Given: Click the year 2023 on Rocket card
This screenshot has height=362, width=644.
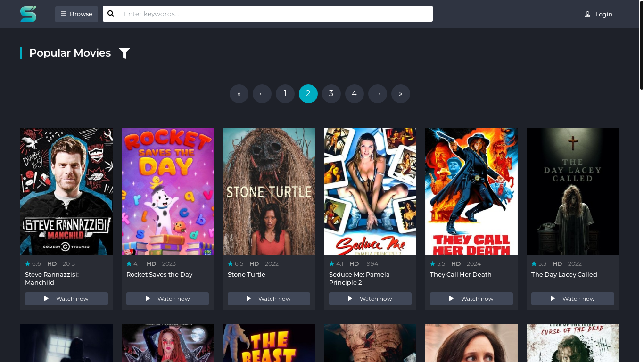Looking at the screenshot, I should coord(169,264).
